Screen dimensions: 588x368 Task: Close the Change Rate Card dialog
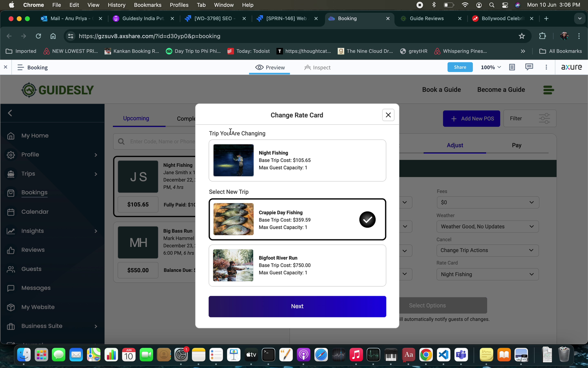(x=388, y=115)
